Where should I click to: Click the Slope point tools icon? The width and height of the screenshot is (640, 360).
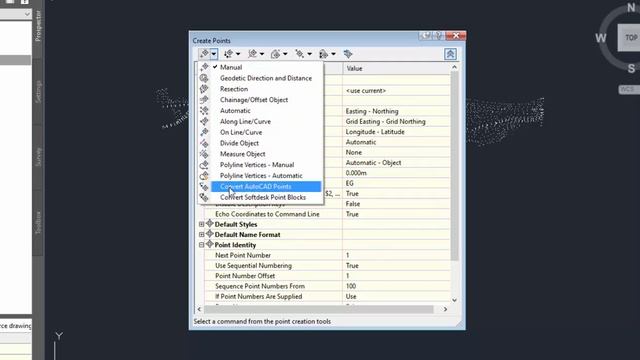click(x=324, y=54)
